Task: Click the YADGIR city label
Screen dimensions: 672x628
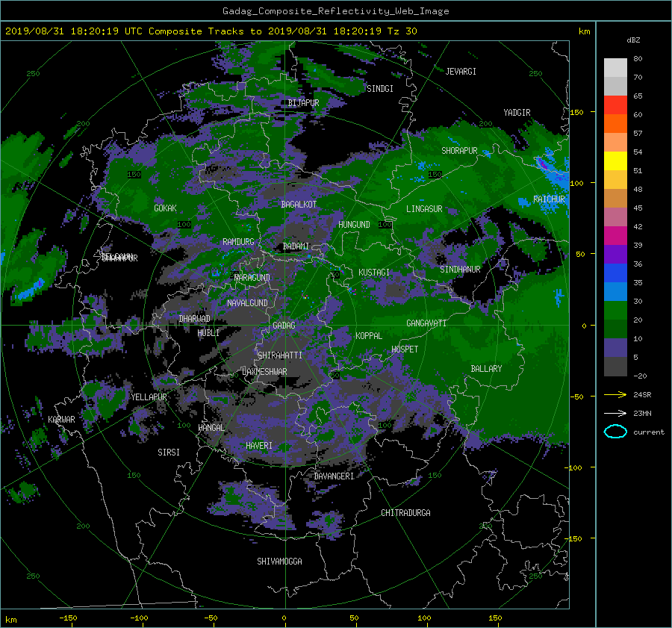Action: [517, 113]
